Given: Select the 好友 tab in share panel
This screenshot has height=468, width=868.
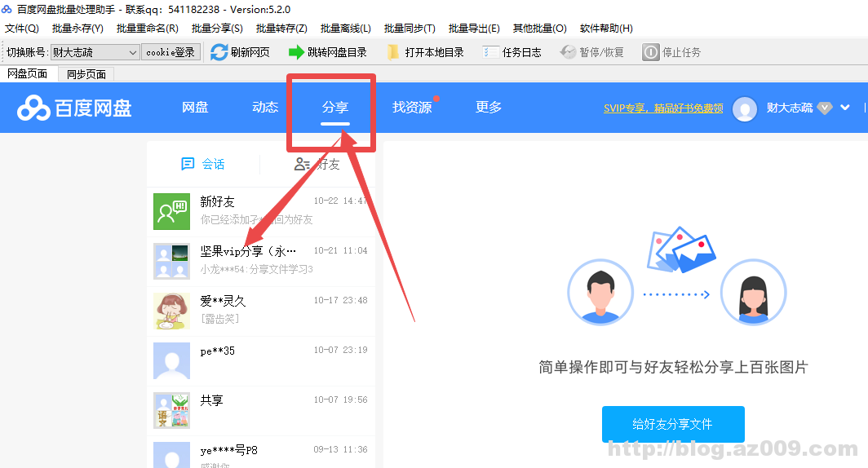Looking at the screenshot, I should click(x=317, y=164).
